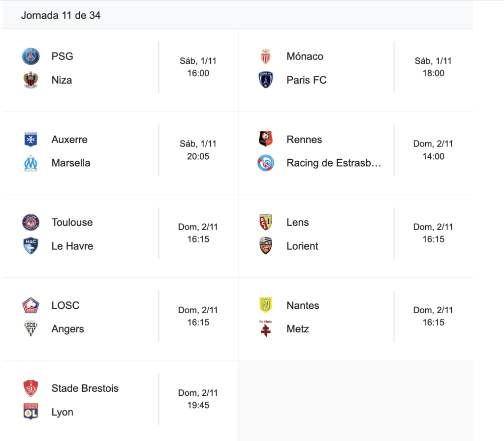Select the Metz team name
This screenshot has height=441, width=504.
click(x=298, y=329)
